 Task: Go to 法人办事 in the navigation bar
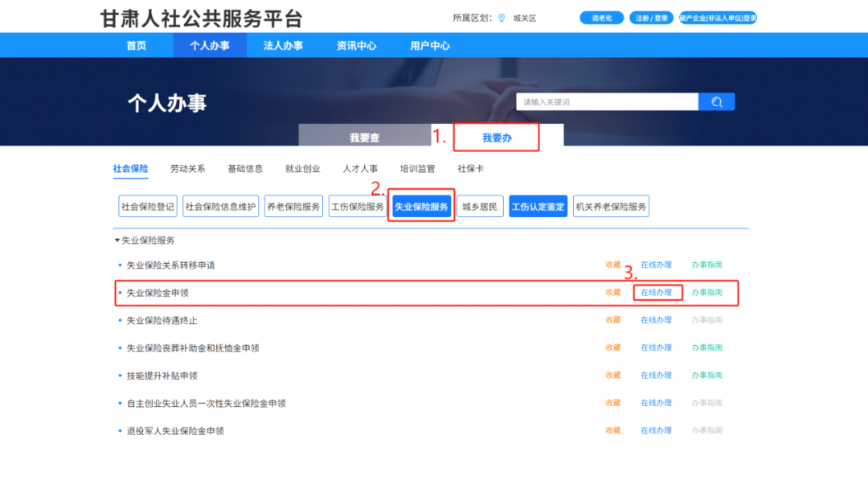pos(283,45)
